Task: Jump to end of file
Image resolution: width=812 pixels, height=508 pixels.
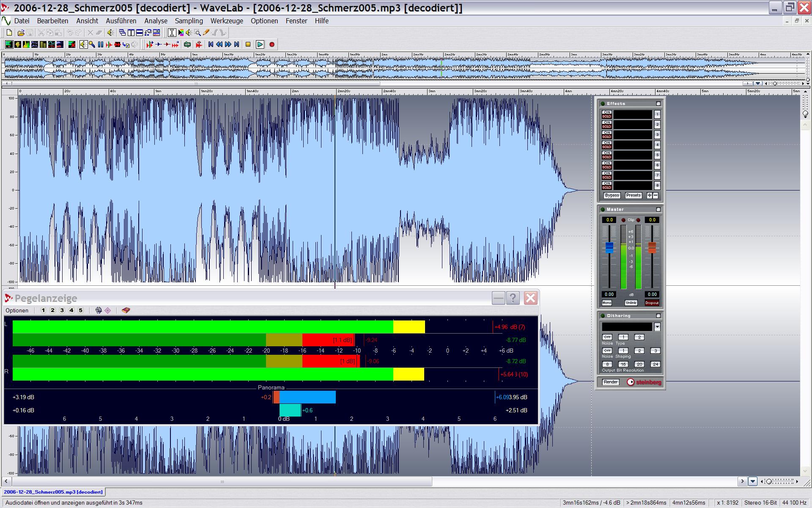Action: [236, 44]
